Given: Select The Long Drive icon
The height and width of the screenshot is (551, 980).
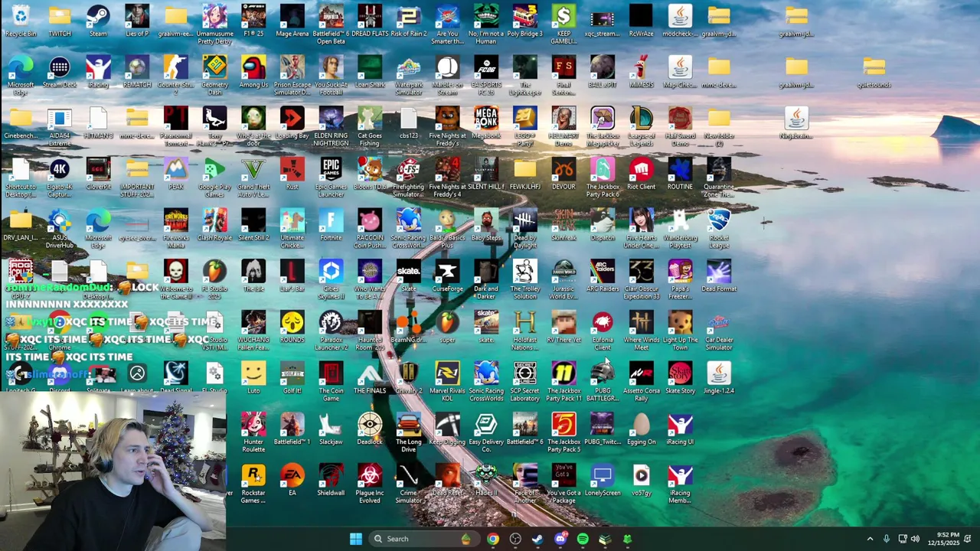Looking at the screenshot, I should click(x=409, y=432).
